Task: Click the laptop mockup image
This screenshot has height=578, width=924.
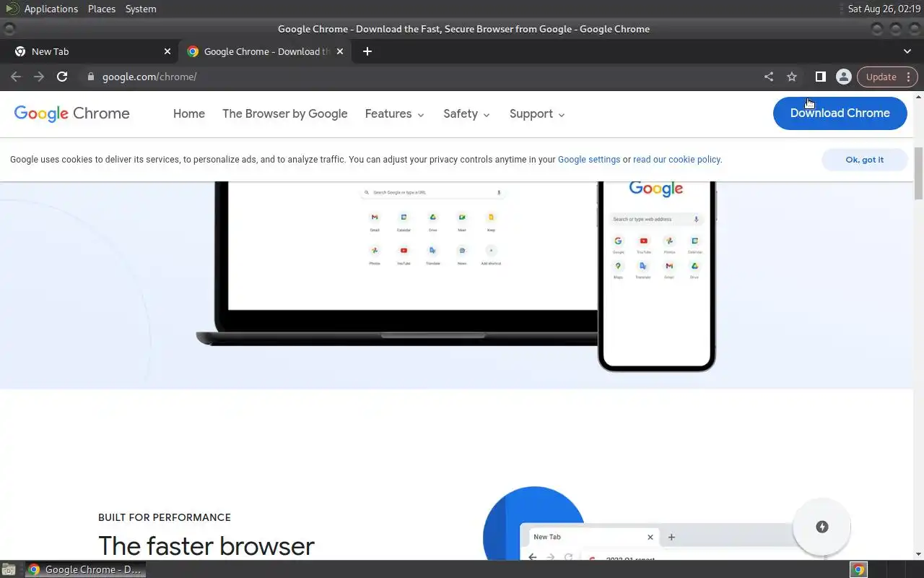Action: (396, 264)
